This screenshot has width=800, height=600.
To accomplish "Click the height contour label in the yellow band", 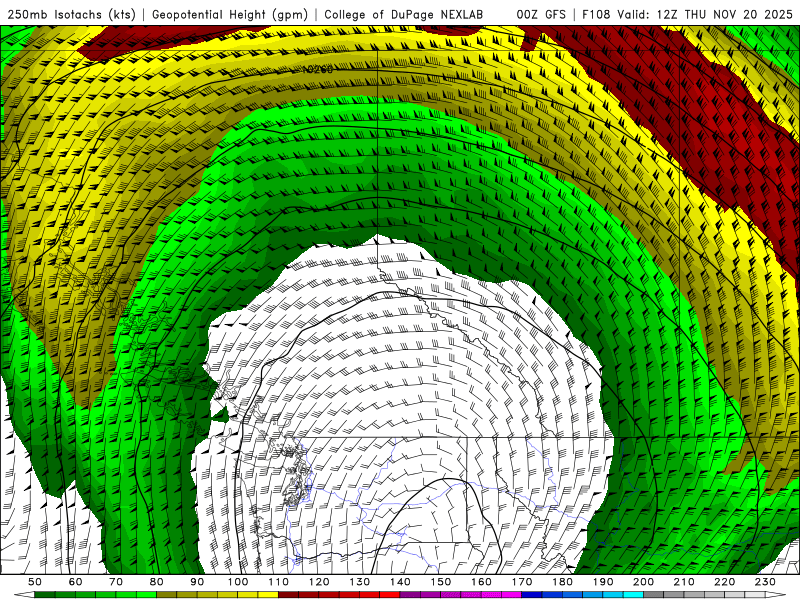I will click(x=317, y=69).
